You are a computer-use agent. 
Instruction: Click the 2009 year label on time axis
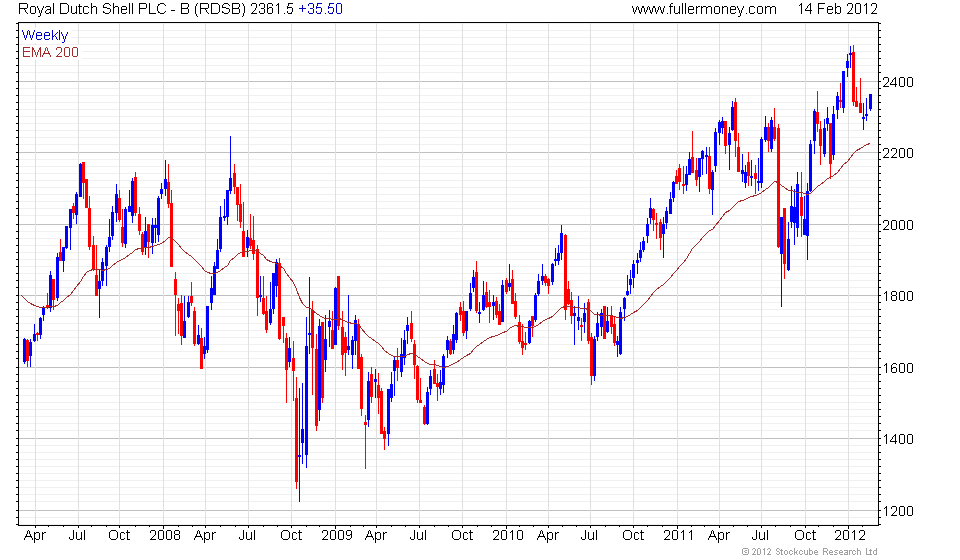point(337,536)
